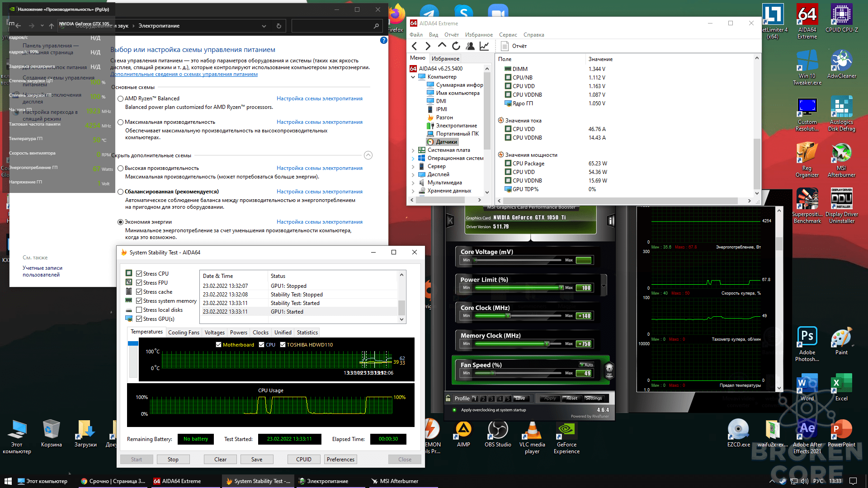Click Afterburner Settings button
868x488 pixels.
594,398
